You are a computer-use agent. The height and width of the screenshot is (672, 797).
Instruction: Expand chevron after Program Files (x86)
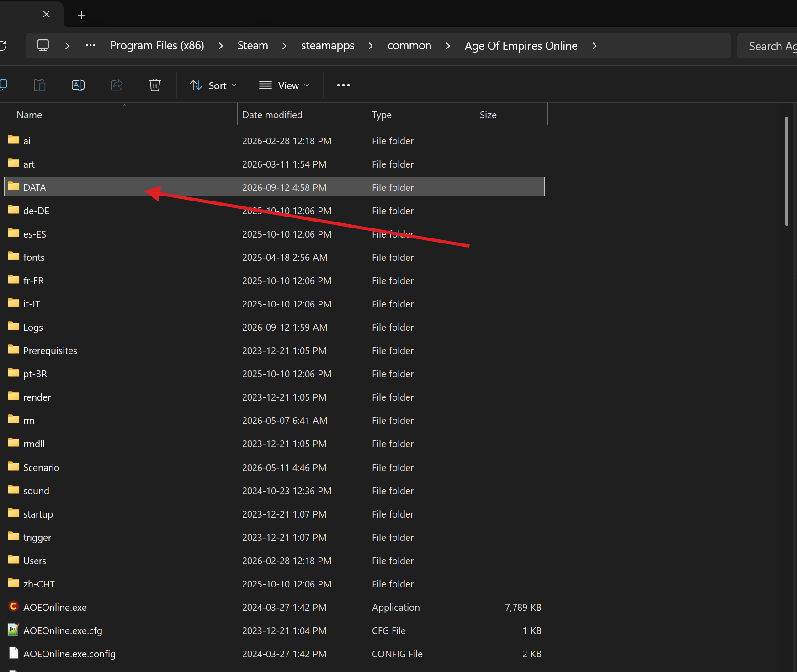221,46
